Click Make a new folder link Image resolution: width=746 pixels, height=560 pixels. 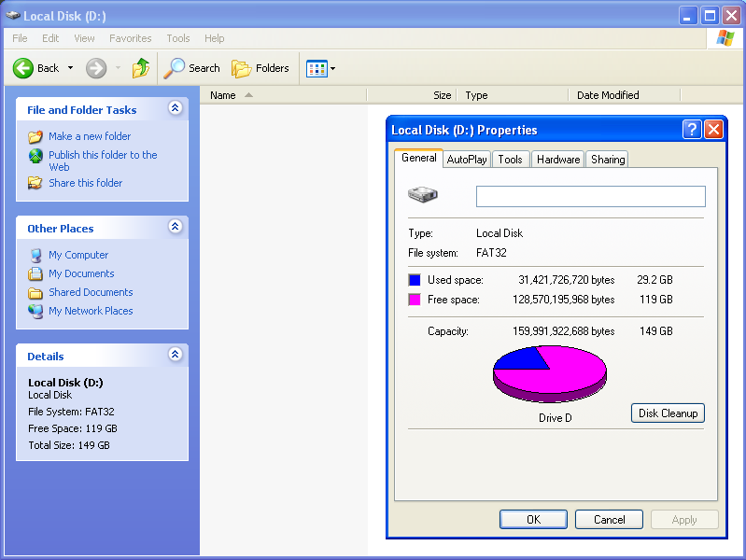click(90, 136)
